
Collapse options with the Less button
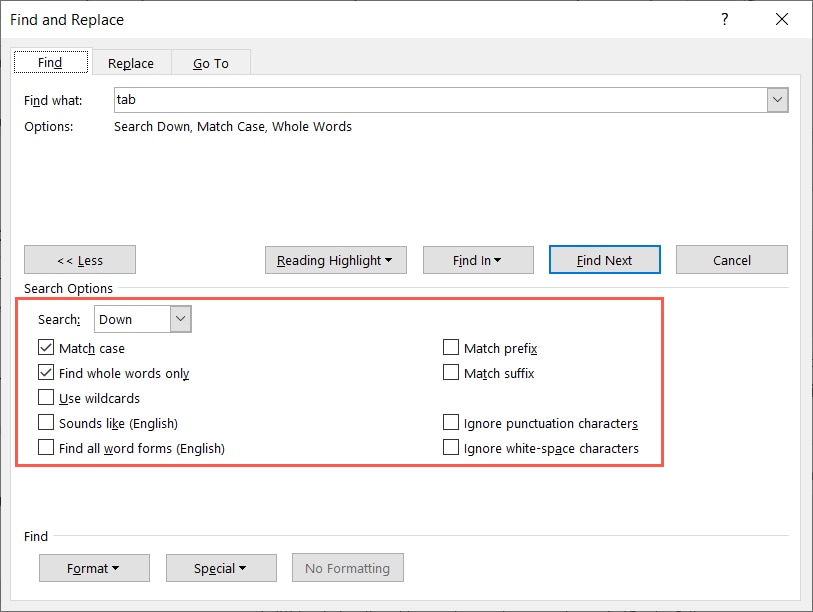(79, 259)
